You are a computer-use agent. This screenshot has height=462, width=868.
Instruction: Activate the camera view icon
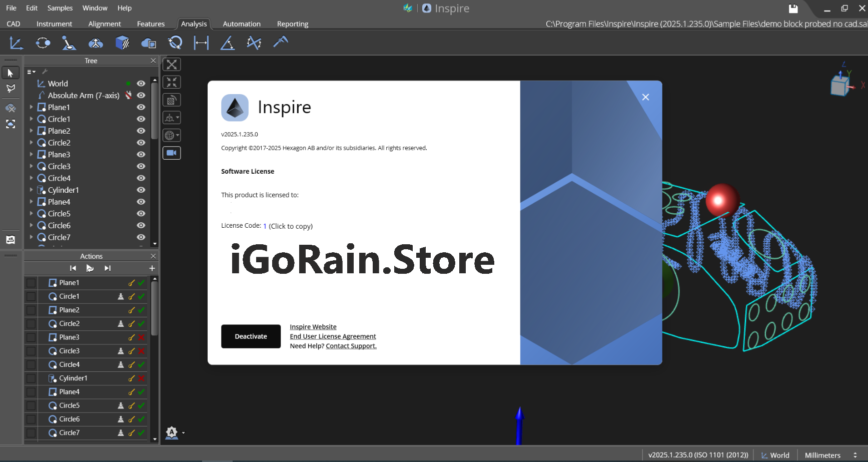(x=172, y=153)
